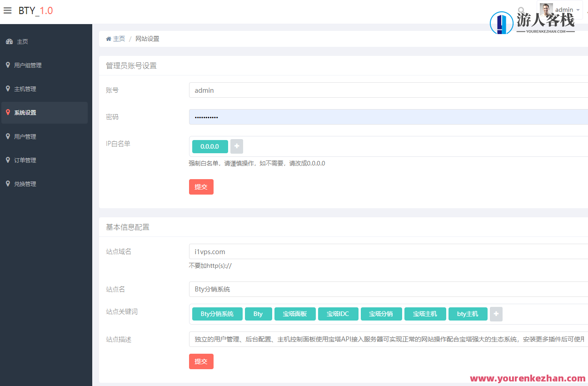The width and height of the screenshot is (588, 386).
Task: Open the admin account dropdown
Action: (565, 10)
